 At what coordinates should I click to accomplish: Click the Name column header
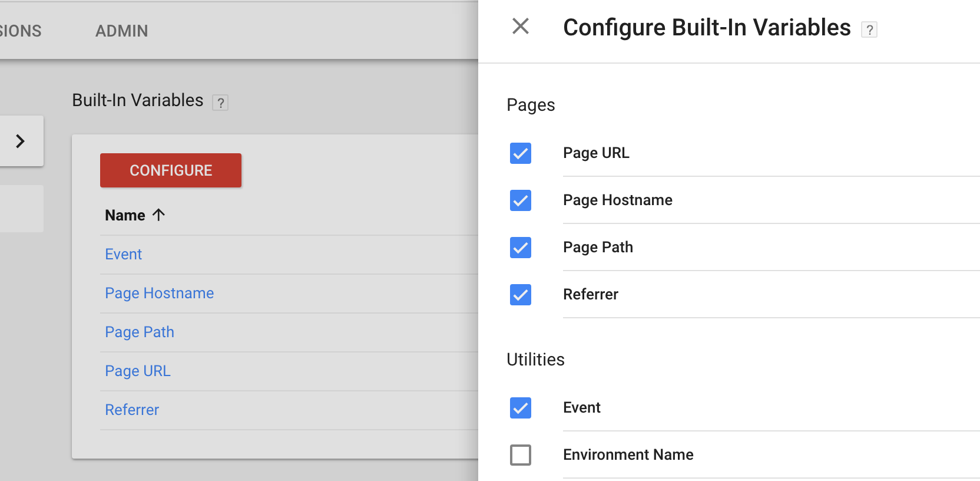point(125,215)
